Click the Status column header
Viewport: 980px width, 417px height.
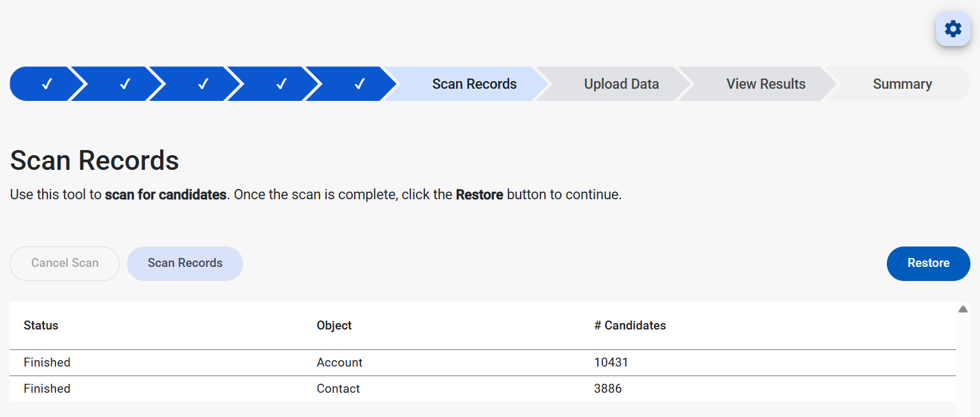(41, 325)
